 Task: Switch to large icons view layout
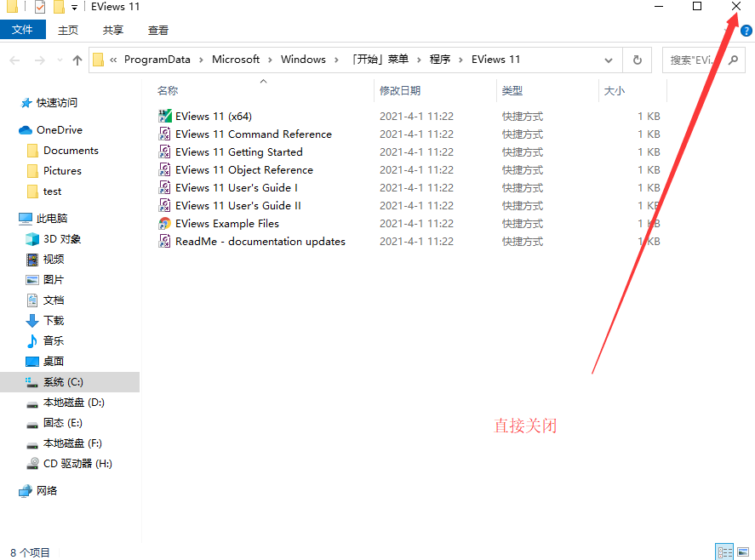tap(743, 551)
